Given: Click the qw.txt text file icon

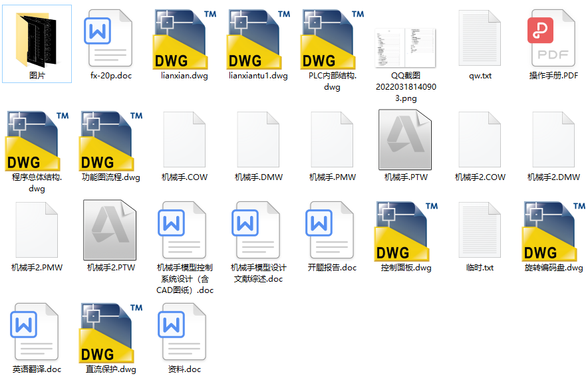Looking at the screenshot, I should point(480,38).
